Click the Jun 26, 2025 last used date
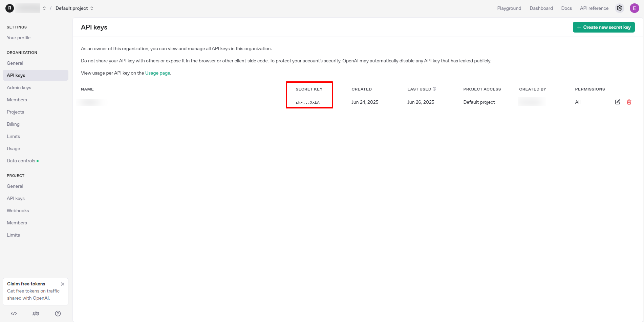This screenshot has height=322, width=644. point(421,102)
